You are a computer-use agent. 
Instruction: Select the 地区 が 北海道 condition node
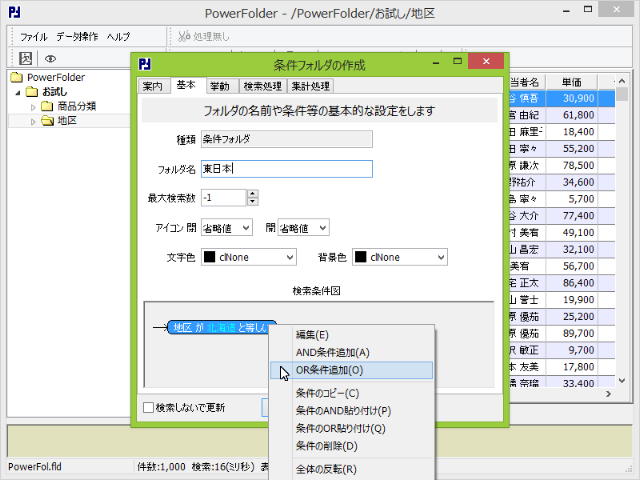218,327
